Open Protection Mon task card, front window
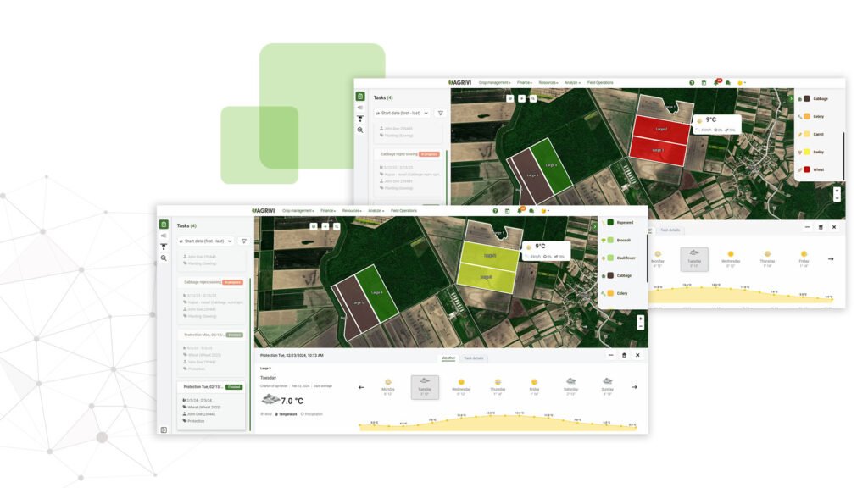868x488 pixels. point(212,352)
